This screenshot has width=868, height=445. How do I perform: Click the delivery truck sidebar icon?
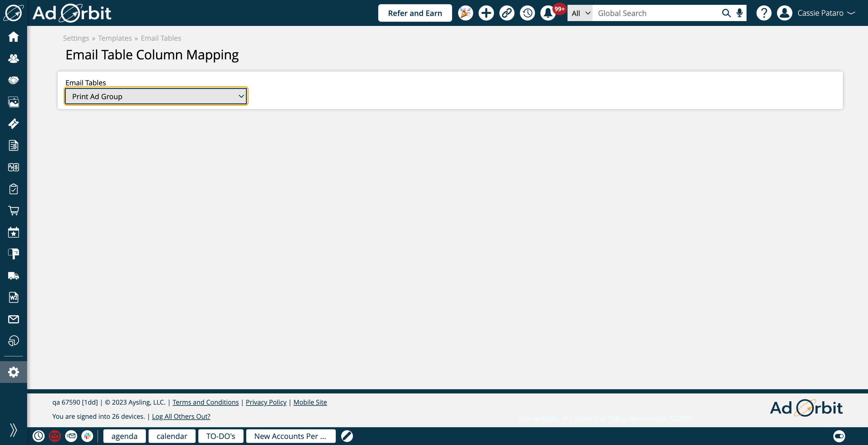pyautogui.click(x=14, y=276)
